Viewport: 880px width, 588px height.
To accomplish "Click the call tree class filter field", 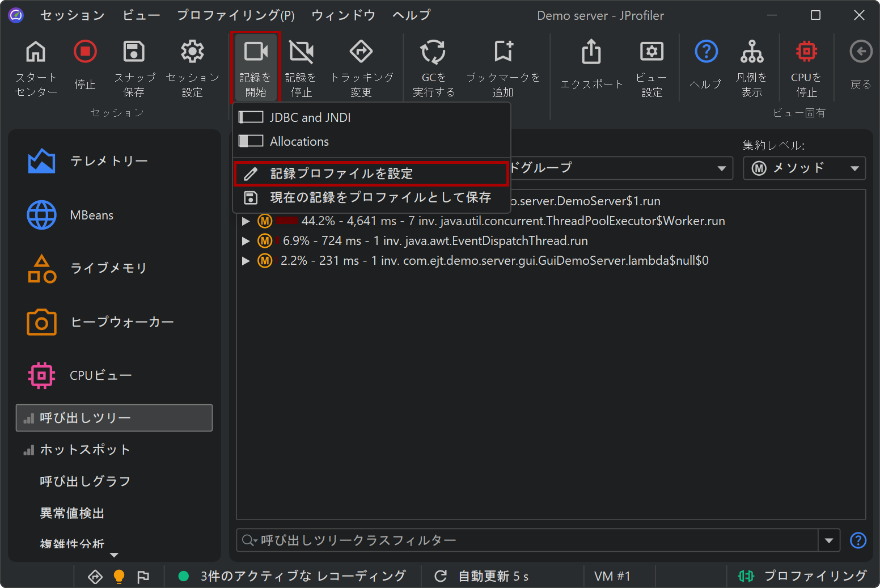I will coord(527,540).
